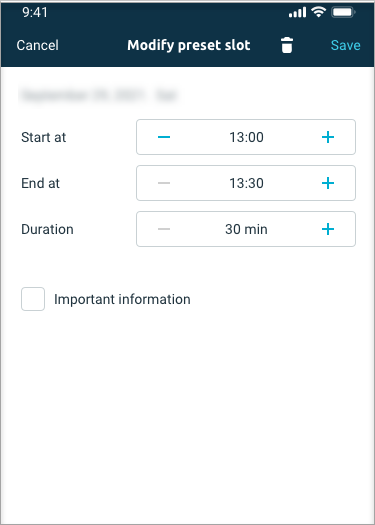Viewport: 375px width, 525px height.
Task: Tap Cancel to discard changes
Action: [x=38, y=45]
